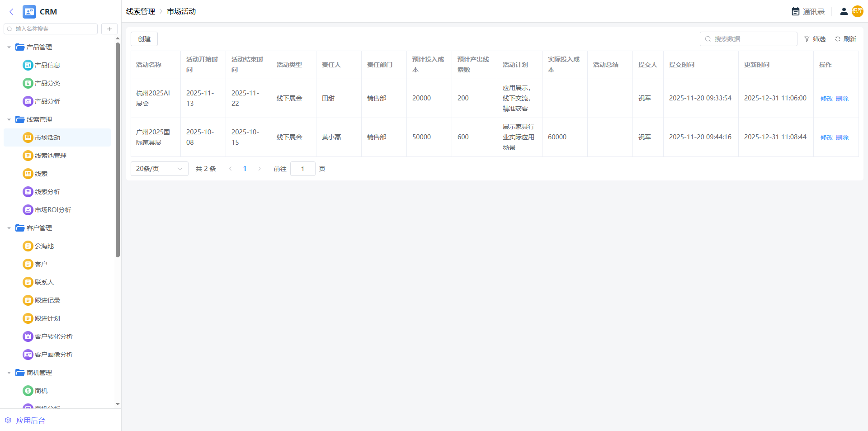Image resolution: width=868 pixels, height=431 pixels.
Task: Click the back arrow beside CRM logo
Action: [12, 12]
